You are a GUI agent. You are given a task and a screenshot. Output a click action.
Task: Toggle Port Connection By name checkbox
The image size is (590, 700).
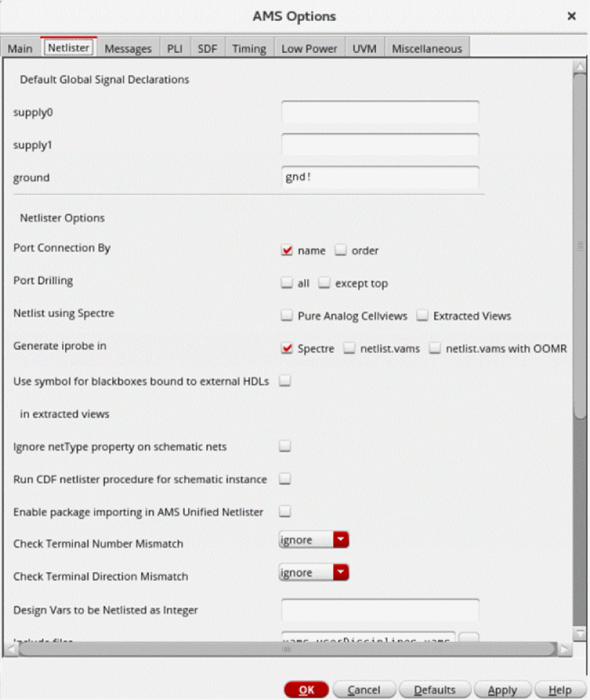tap(287, 250)
